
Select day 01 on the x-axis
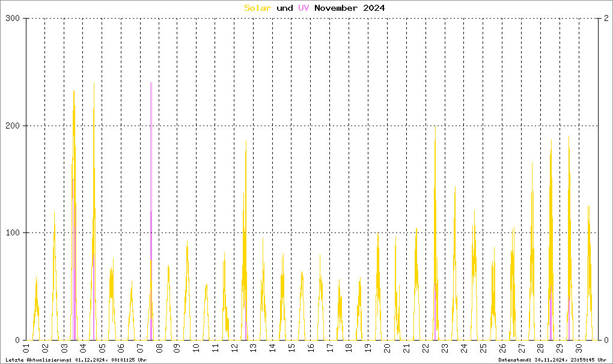26,349
